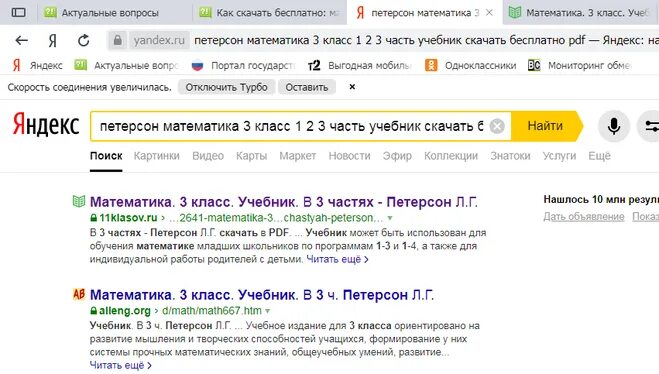
Task: Open the Карты search category
Action: [251, 156]
